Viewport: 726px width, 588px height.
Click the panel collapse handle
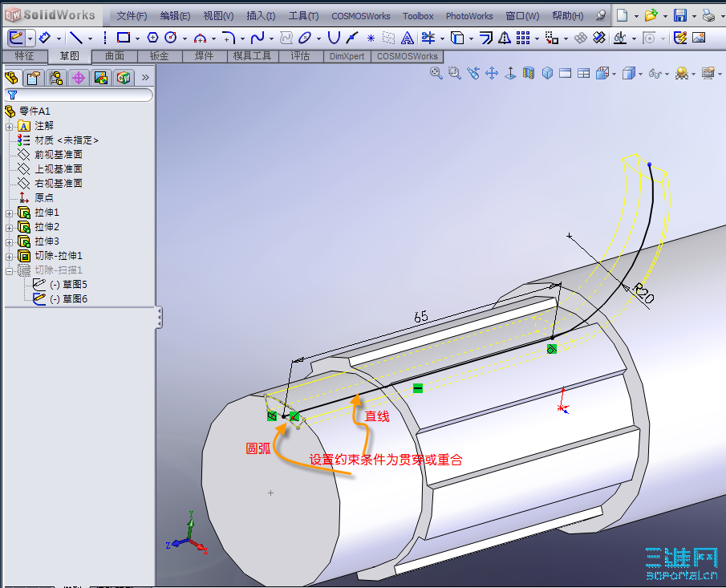pyautogui.click(x=159, y=317)
